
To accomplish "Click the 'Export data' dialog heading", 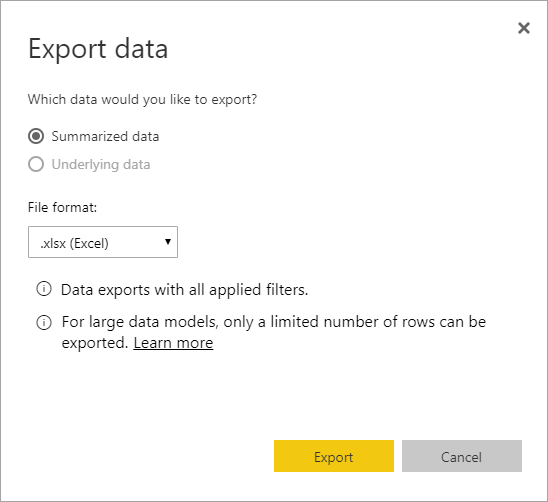I will [x=98, y=49].
